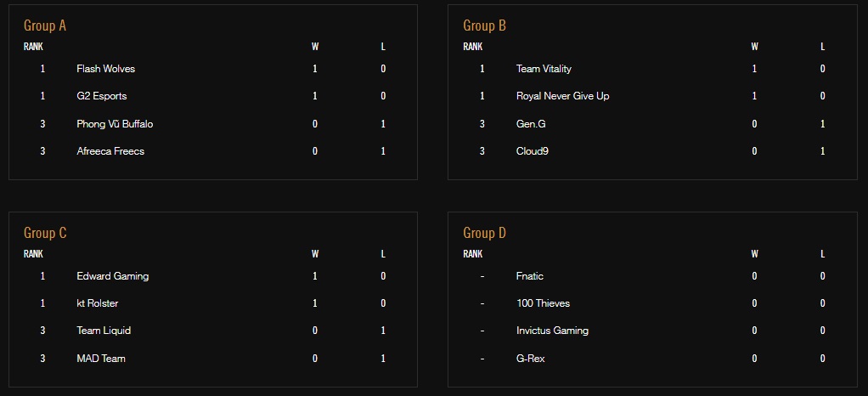Open Royal Never Give Up entry
Viewport: 868px width, 396px height.
coord(562,96)
